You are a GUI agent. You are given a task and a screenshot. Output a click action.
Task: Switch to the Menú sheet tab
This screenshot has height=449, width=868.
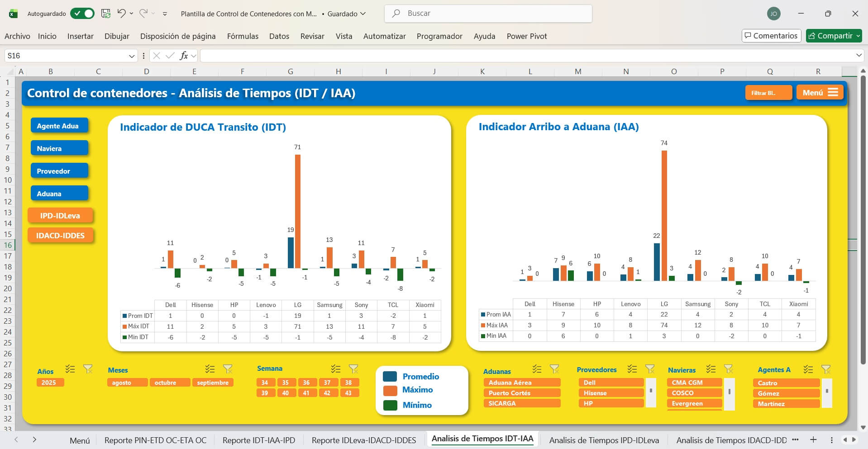point(80,440)
